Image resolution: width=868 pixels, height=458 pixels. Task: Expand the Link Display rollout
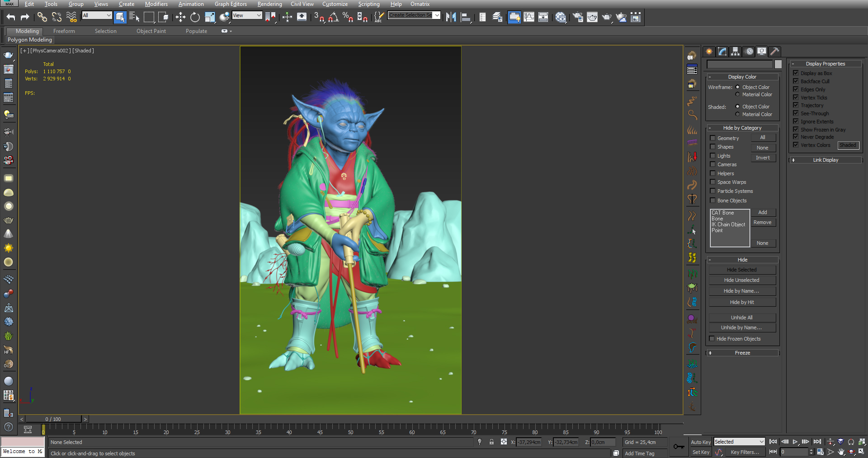point(826,160)
